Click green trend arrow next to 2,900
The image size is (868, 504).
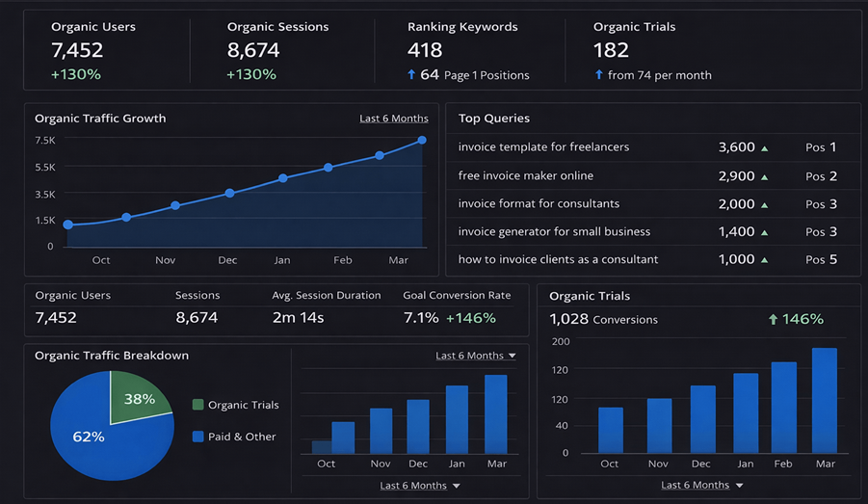click(765, 177)
